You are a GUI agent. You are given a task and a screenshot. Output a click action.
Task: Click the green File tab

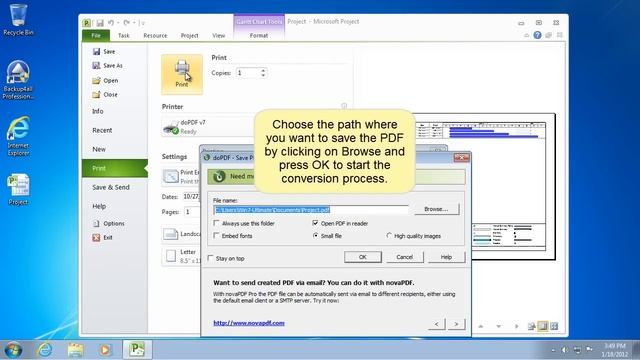pos(96,36)
